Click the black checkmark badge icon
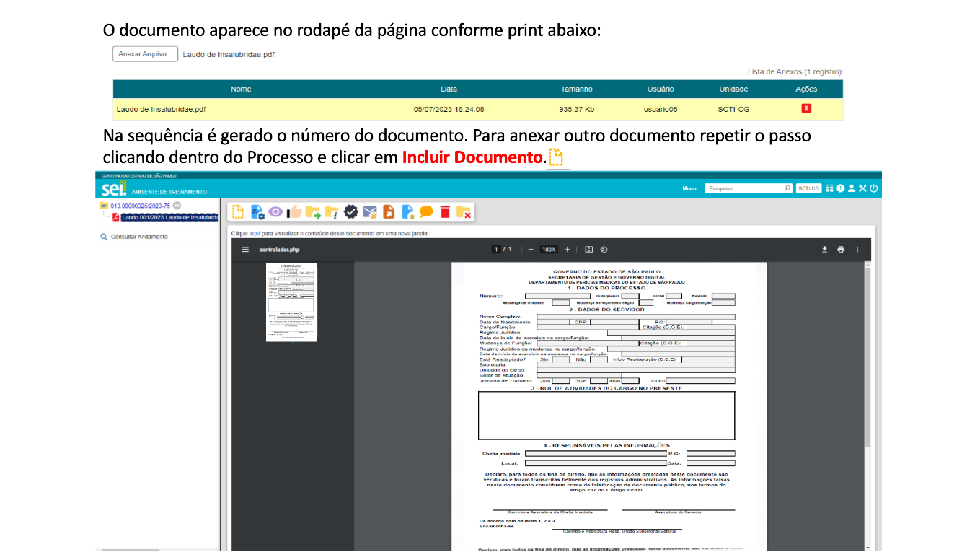980x552 pixels. (x=351, y=211)
